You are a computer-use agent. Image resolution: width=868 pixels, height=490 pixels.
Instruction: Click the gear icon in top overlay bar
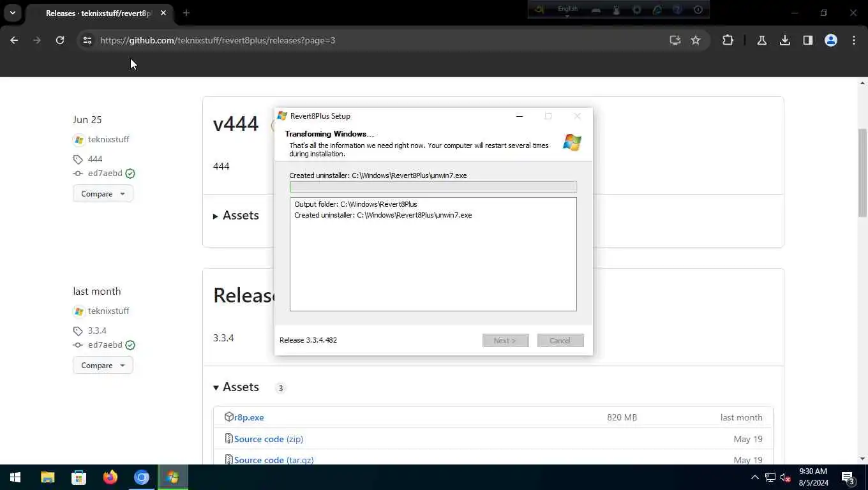pos(636,10)
